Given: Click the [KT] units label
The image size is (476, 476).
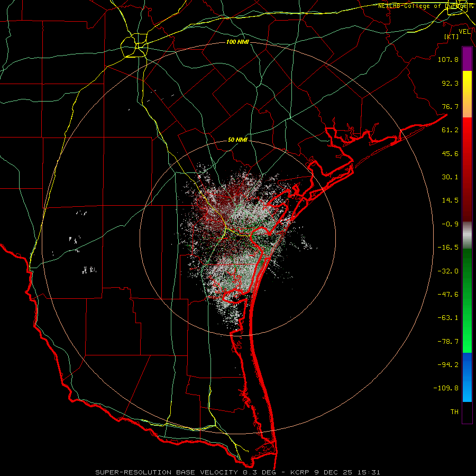Looking at the screenshot, I should (x=452, y=36).
